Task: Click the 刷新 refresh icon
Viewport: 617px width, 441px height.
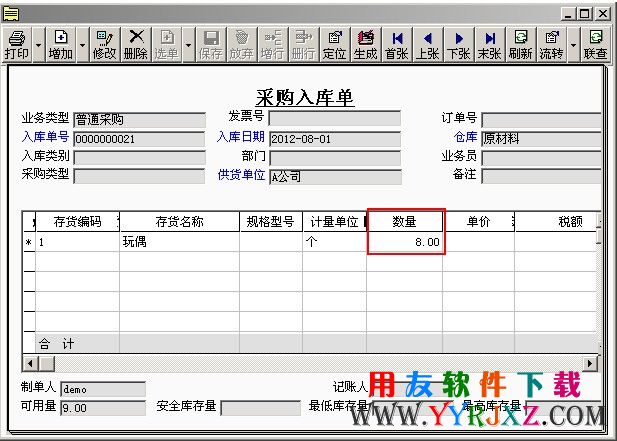Action: point(521,45)
